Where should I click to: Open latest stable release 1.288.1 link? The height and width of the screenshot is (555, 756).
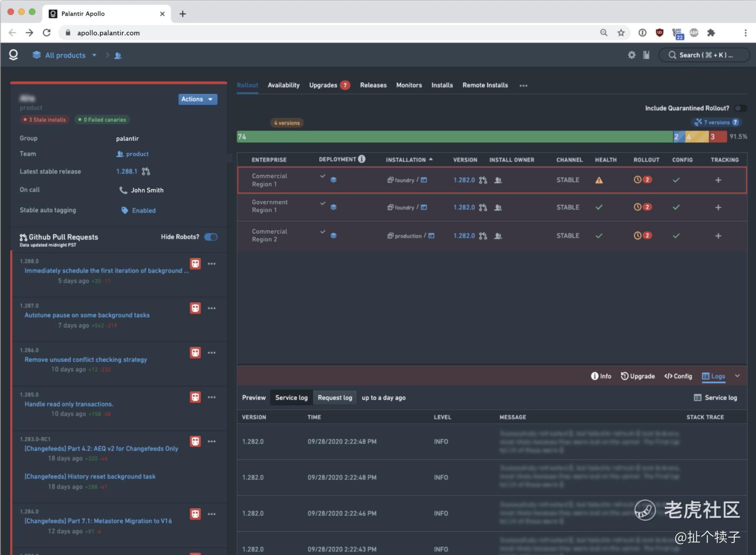click(x=127, y=171)
